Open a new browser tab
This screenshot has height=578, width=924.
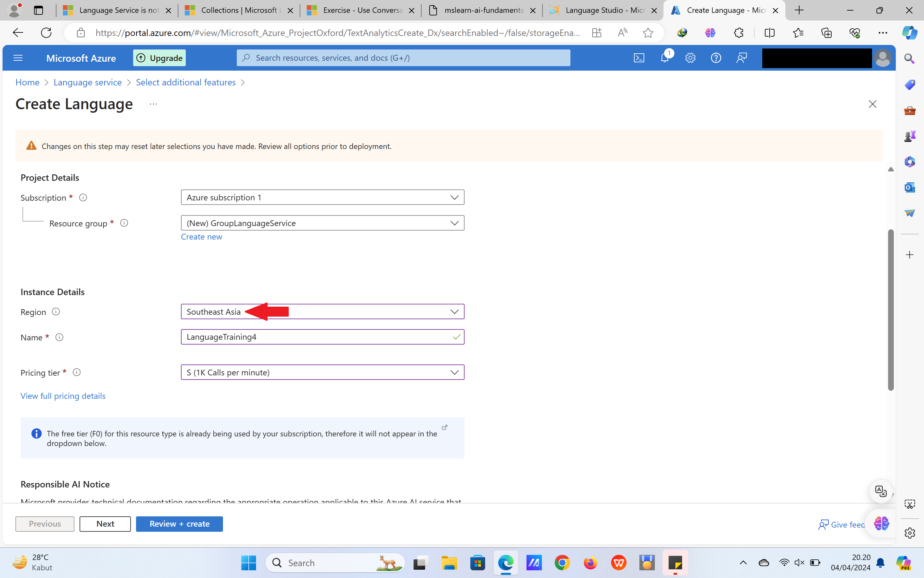[799, 10]
